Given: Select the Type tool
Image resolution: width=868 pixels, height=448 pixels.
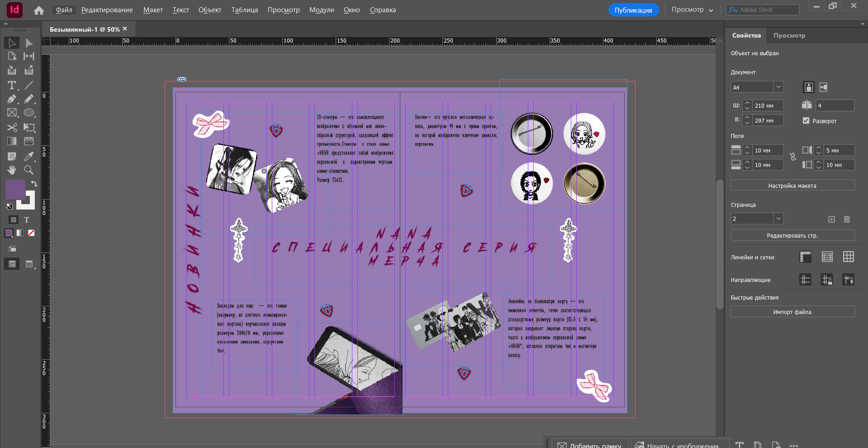Looking at the screenshot, I should [12, 85].
